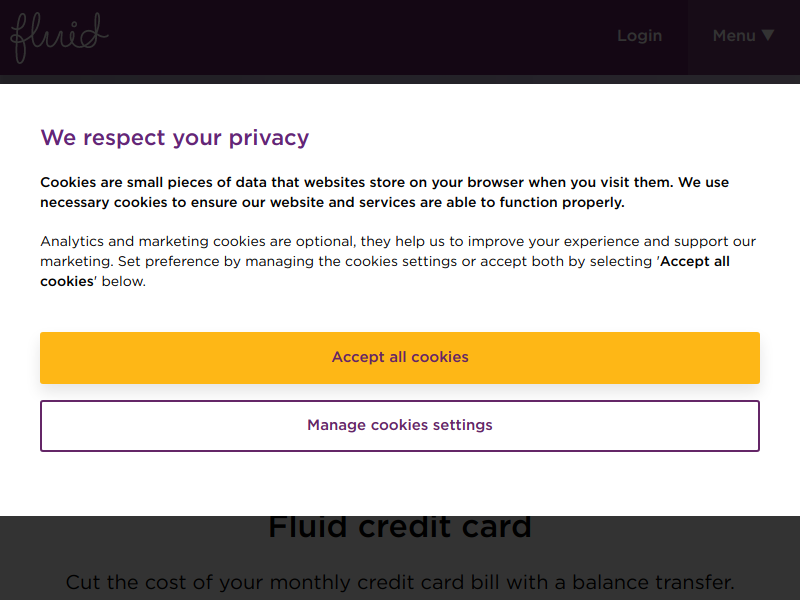The height and width of the screenshot is (600, 800).
Task: Click the word "Analytics" in the privacy text
Action: 73,242
